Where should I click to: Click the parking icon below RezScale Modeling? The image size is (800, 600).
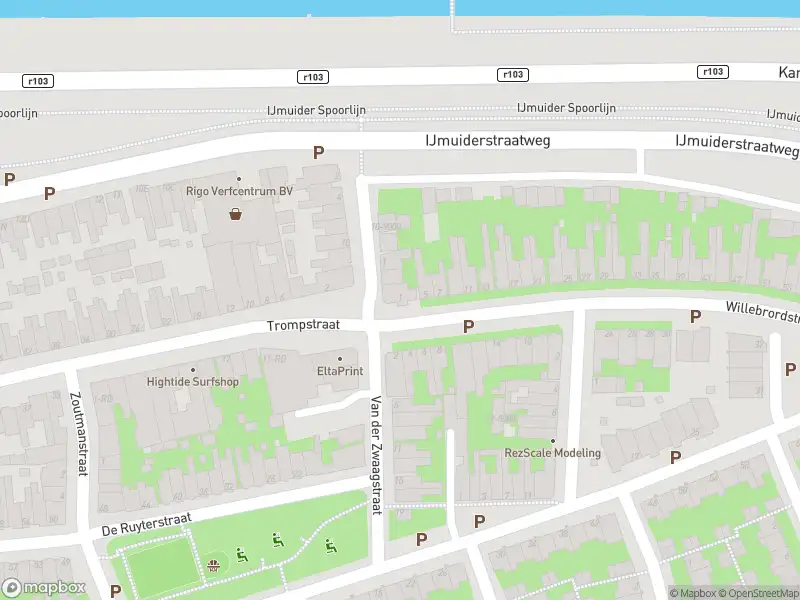pos(479,521)
